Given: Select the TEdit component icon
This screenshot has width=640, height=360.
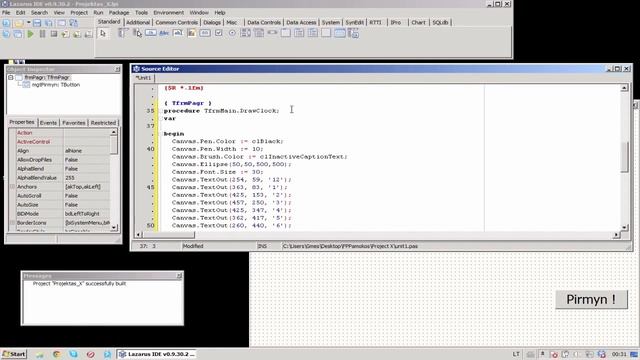Looking at the screenshot, I should 178,33.
